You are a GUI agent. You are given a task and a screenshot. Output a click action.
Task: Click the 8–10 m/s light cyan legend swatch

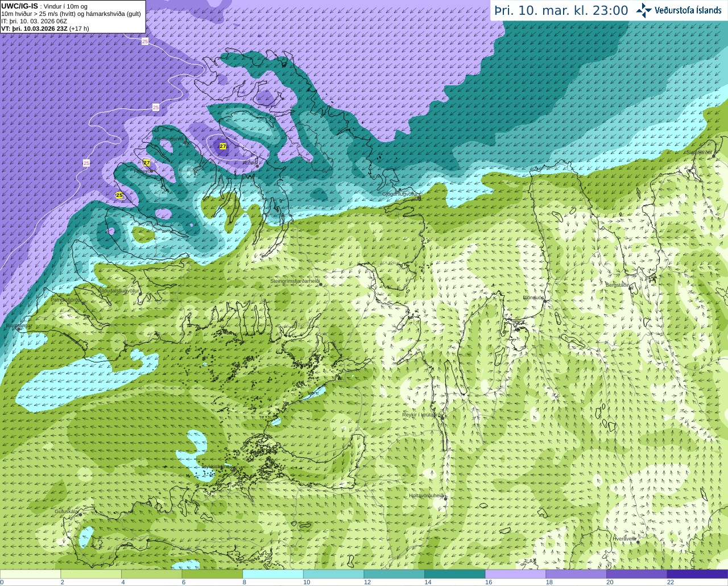pyautogui.click(x=273, y=574)
